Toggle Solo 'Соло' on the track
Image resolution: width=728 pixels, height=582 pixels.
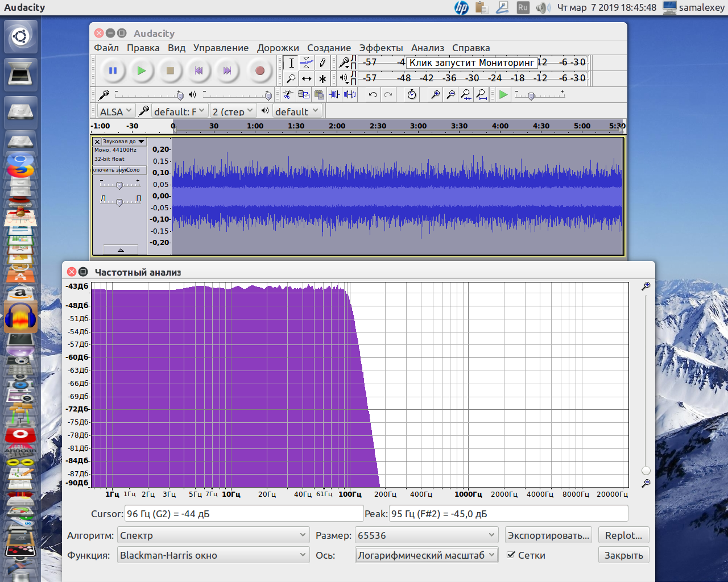pyautogui.click(x=133, y=170)
